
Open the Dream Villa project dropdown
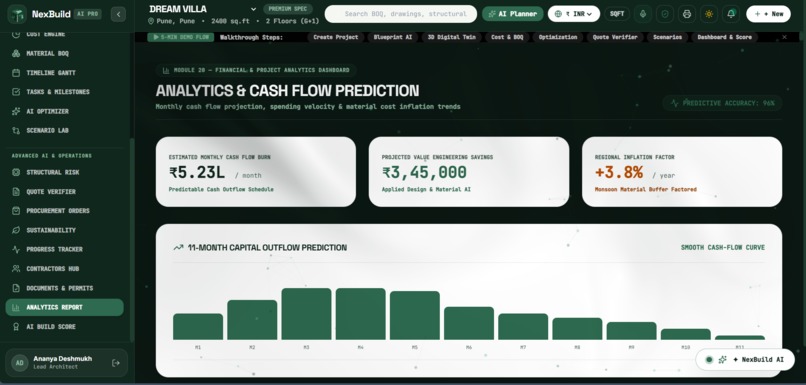(203, 9)
